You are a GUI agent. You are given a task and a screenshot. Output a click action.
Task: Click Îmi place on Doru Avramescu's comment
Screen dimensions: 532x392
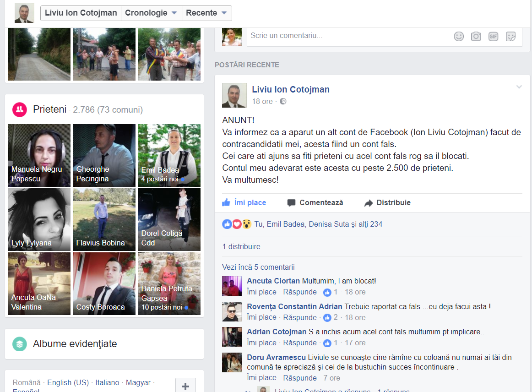[261, 378]
